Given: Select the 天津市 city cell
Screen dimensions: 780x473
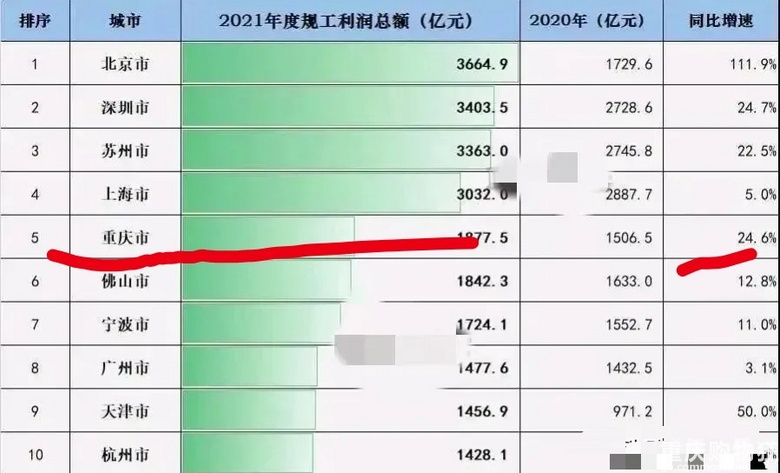Looking at the screenshot, I should tap(125, 411).
